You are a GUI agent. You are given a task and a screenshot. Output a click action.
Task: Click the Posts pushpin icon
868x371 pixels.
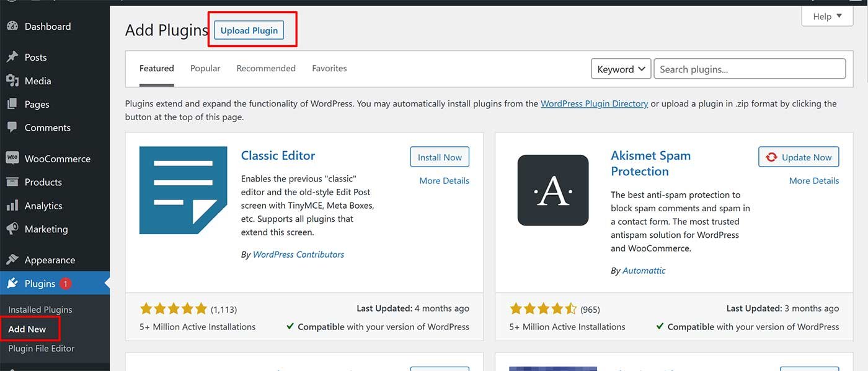tap(12, 57)
